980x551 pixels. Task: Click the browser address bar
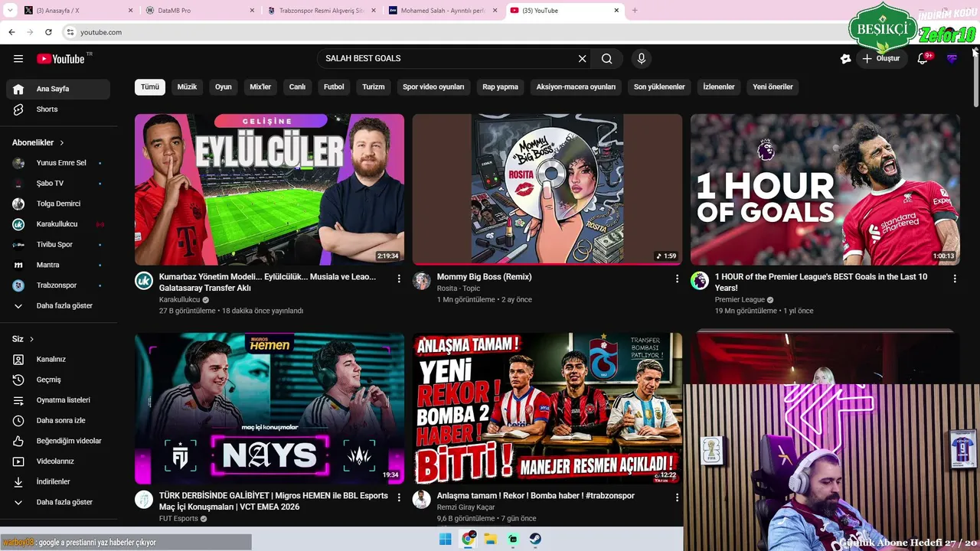452,32
